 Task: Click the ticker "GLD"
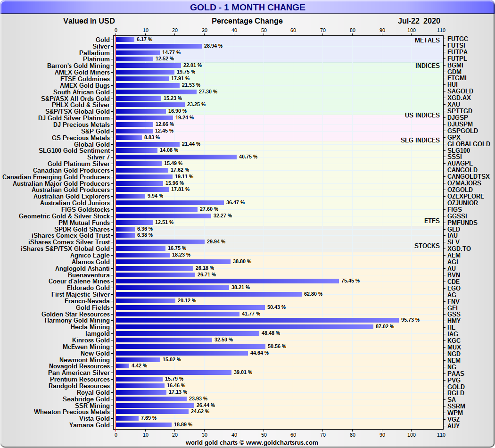(454, 229)
